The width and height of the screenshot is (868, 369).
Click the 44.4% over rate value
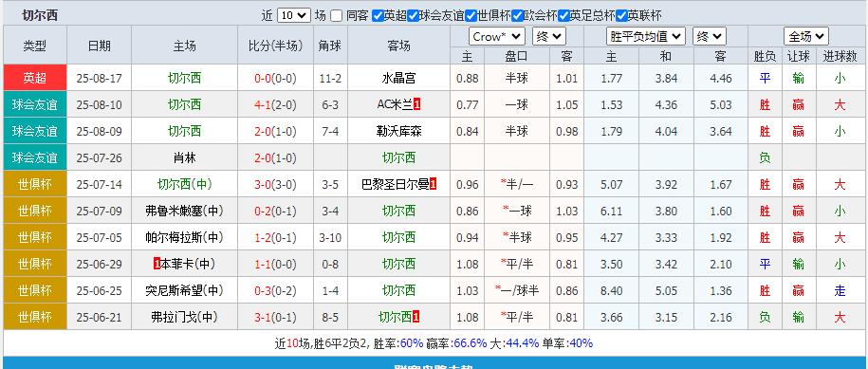[522, 343]
